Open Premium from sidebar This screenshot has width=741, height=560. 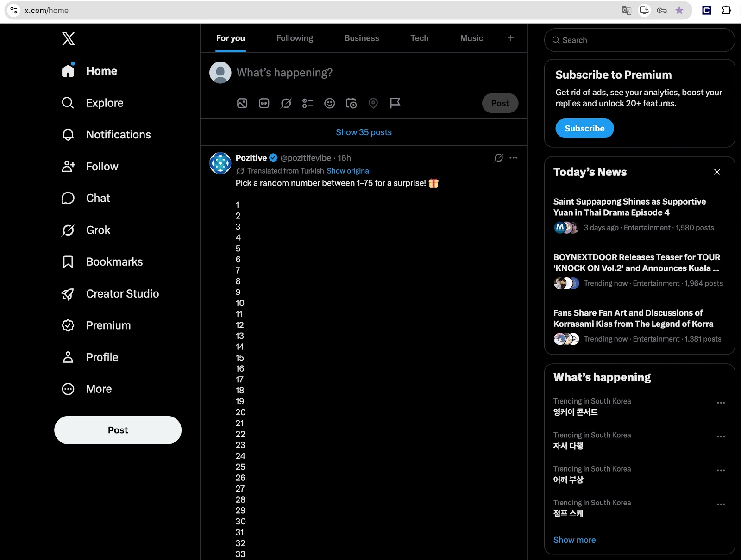pos(96,325)
